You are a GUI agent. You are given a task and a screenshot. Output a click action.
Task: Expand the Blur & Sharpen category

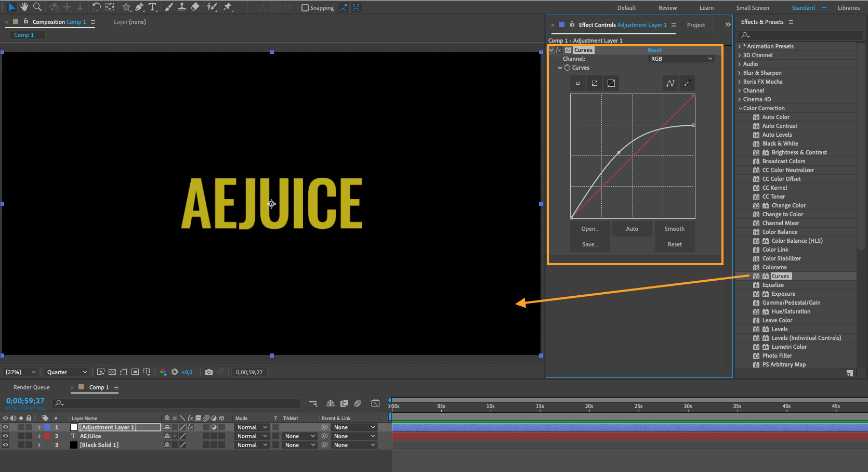[x=740, y=73]
